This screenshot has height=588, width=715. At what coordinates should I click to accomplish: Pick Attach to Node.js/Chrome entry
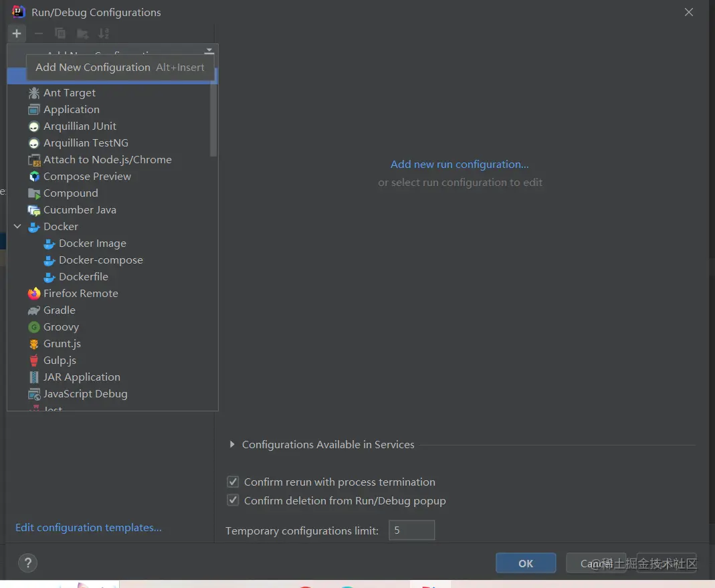click(108, 160)
